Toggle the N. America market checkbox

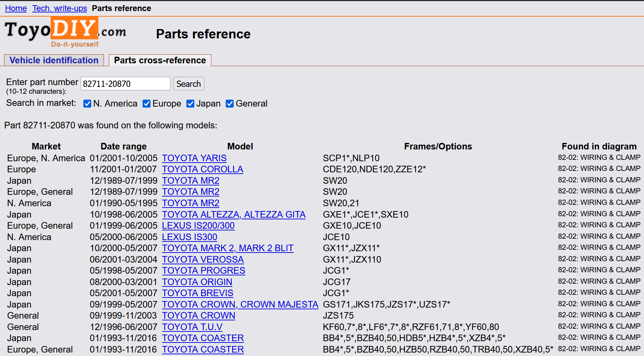coord(87,104)
